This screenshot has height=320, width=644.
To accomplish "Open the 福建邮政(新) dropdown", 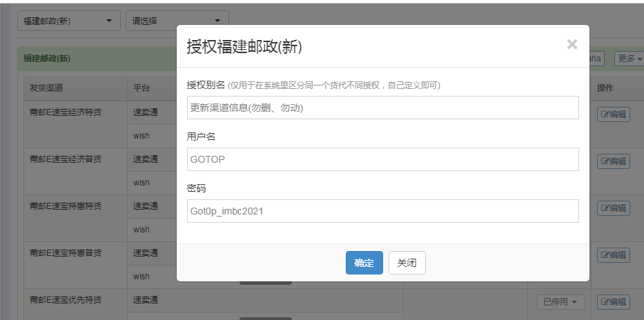I will pos(68,21).
